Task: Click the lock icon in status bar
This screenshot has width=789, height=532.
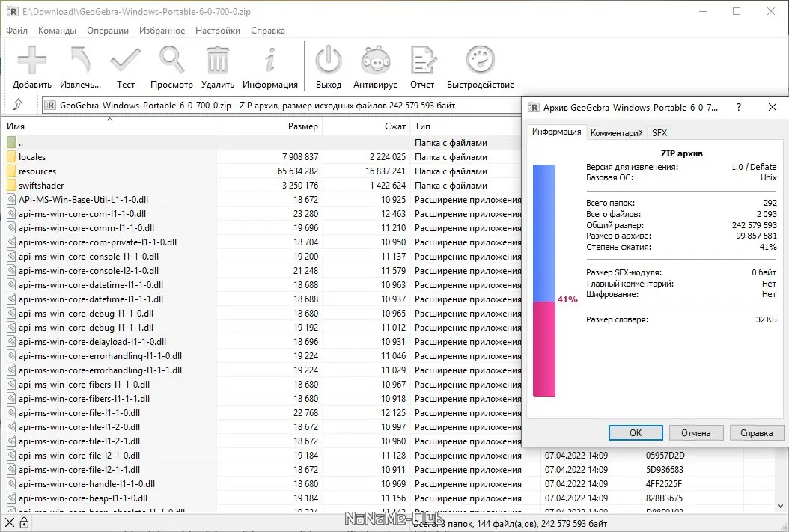Action: [x=24, y=522]
